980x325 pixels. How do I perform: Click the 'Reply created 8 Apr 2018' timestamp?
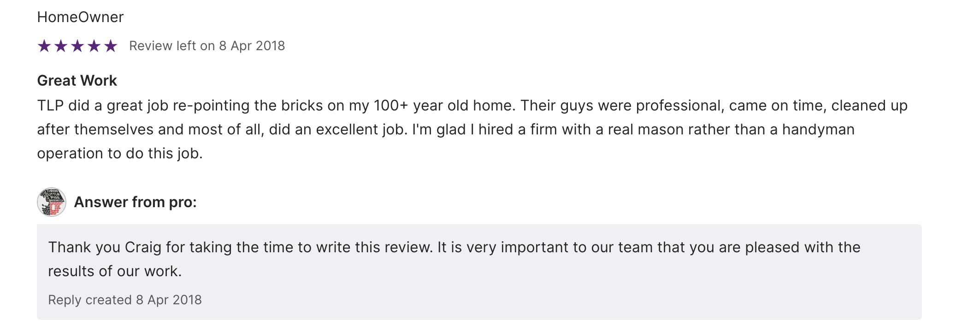click(125, 300)
